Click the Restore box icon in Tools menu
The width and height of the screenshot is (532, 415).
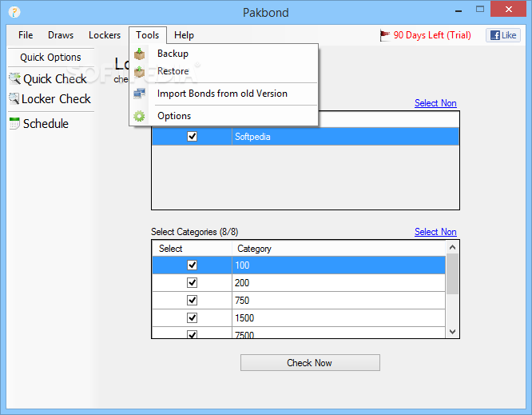140,71
